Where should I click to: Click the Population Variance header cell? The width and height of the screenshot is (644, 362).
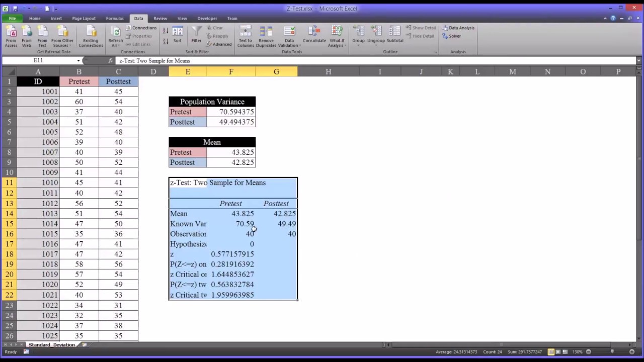(212, 102)
